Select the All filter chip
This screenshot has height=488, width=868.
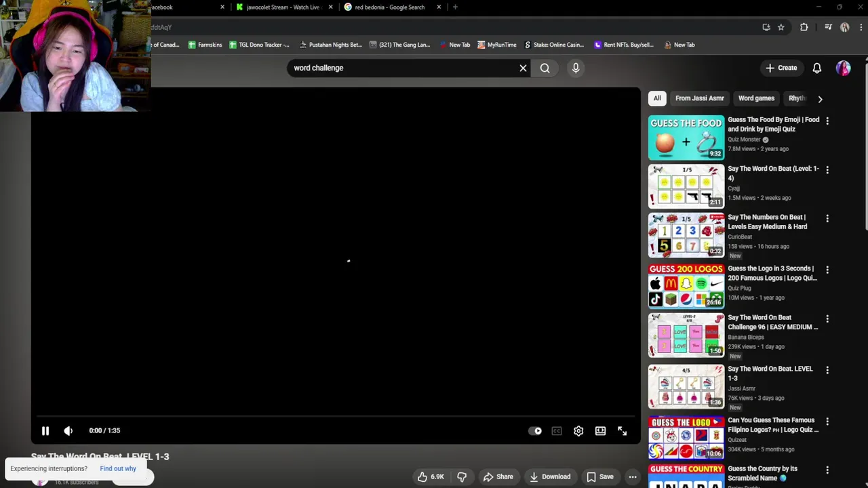pyautogui.click(x=657, y=98)
